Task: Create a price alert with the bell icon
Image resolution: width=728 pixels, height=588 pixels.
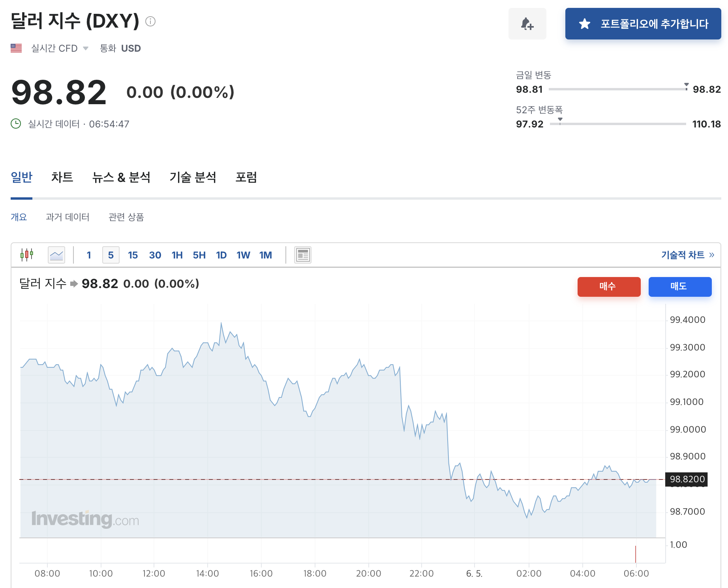Action: (x=527, y=24)
